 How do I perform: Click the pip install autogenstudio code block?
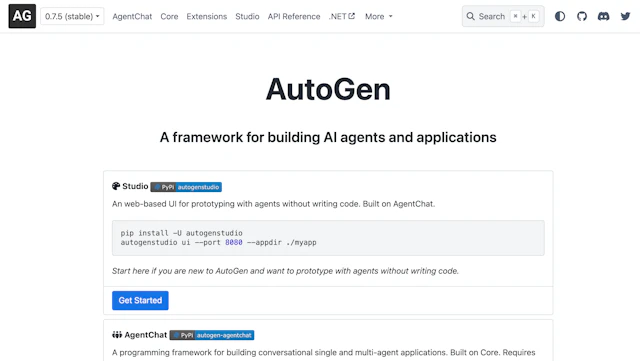coord(328,238)
